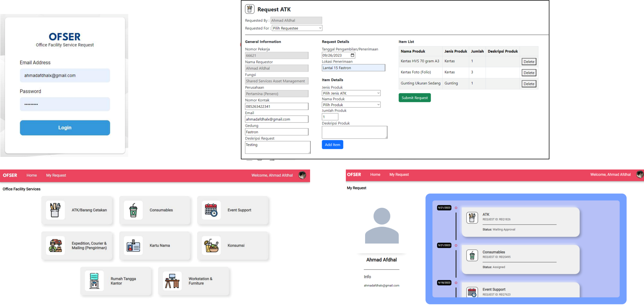Image resolution: width=644 pixels, height=306 pixels.
Task: Click the Add Item button
Action: click(x=332, y=145)
